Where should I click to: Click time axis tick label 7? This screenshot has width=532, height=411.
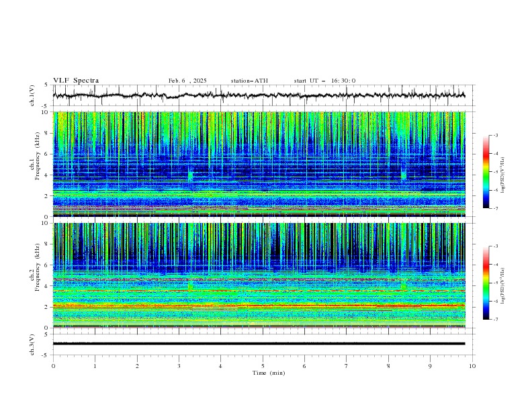coord(347,366)
